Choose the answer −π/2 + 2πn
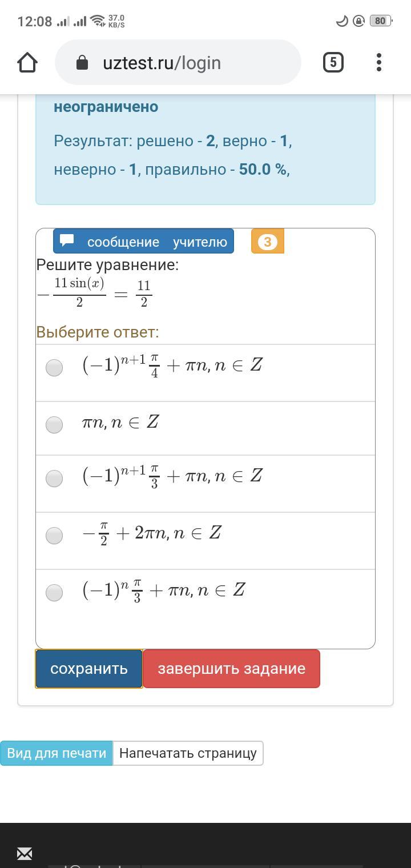 54,535
